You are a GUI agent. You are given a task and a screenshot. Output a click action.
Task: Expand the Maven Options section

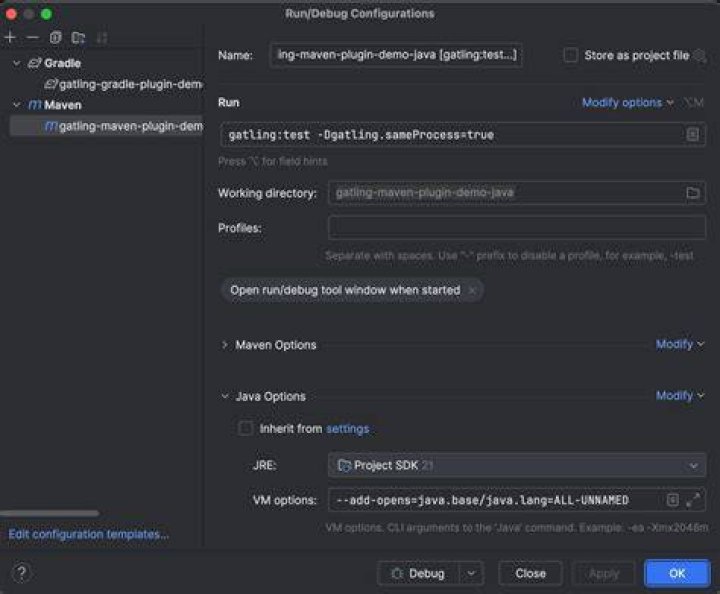225,345
